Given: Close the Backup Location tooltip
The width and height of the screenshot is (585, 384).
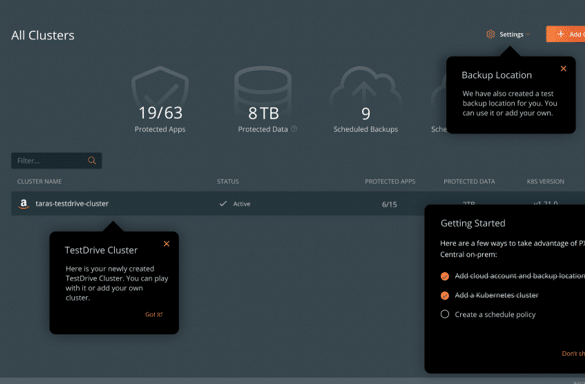Looking at the screenshot, I should tap(563, 69).
